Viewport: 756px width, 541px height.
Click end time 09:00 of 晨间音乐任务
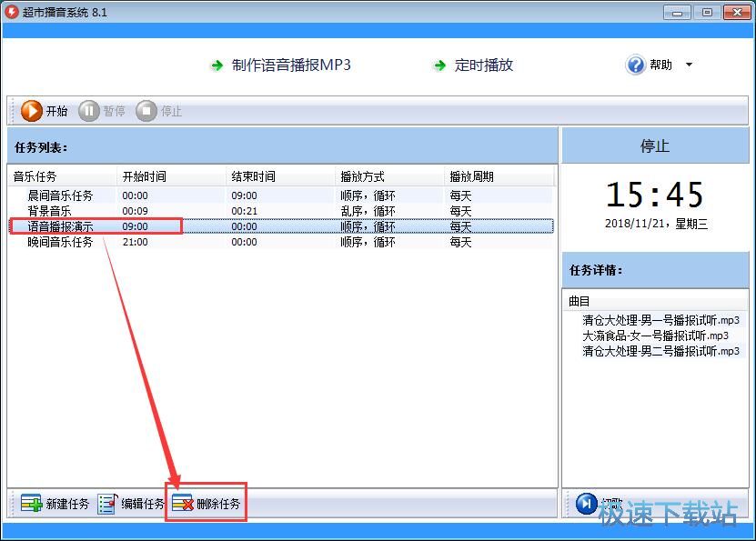point(244,195)
